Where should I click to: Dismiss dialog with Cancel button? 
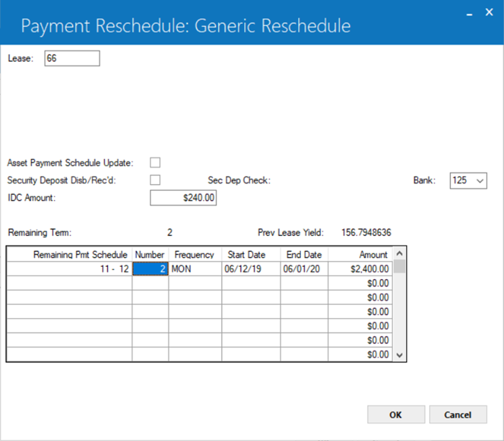point(458,414)
